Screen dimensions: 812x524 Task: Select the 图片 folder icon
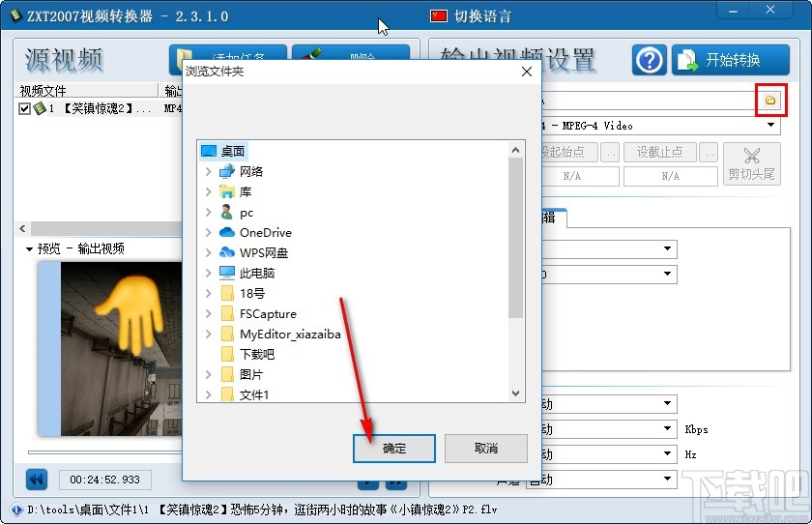pos(227,374)
